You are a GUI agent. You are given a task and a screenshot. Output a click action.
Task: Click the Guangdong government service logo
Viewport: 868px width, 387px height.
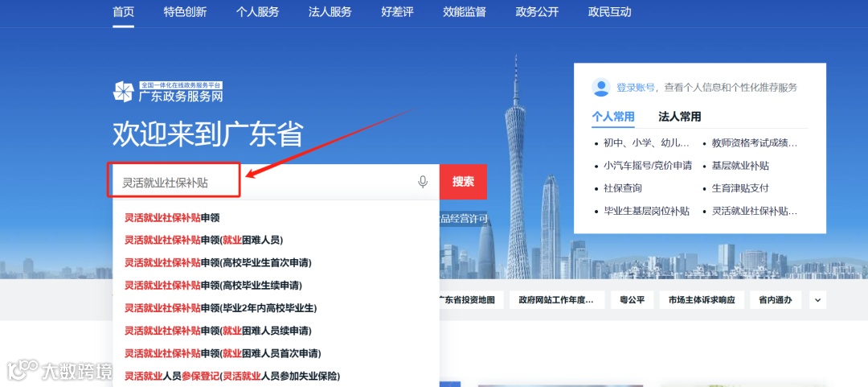tap(168, 92)
